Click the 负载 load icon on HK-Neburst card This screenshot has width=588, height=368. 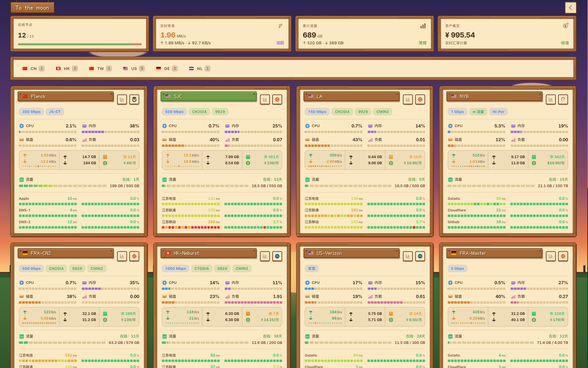point(227,296)
